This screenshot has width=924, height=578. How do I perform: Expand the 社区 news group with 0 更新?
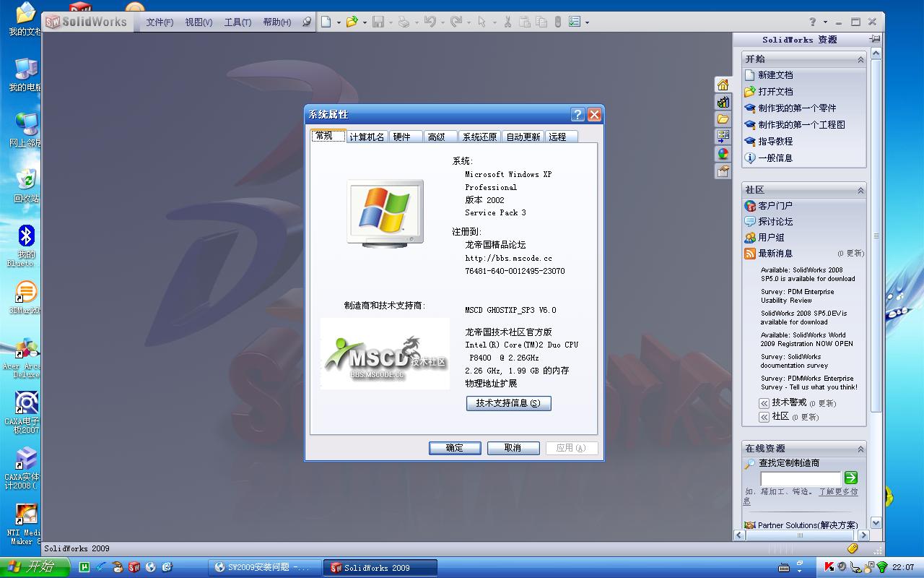point(764,417)
